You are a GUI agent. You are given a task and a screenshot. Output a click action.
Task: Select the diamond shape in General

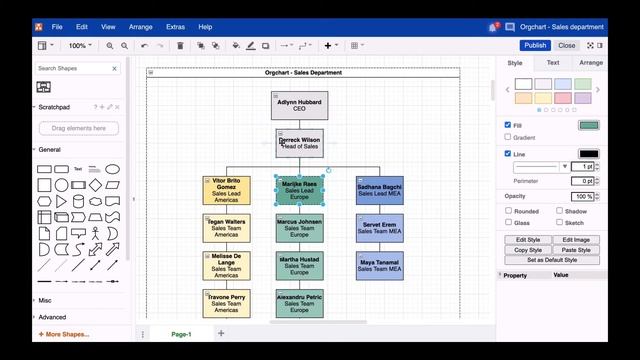95,185
